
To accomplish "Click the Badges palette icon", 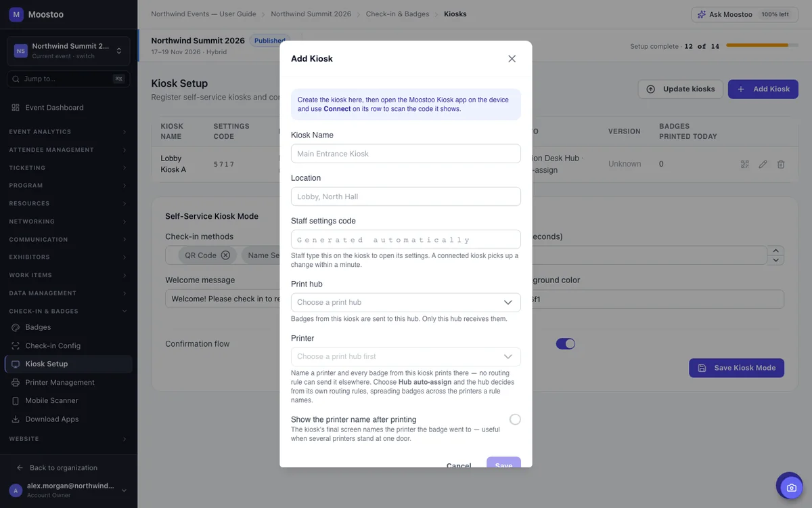I will [x=16, y=327].
